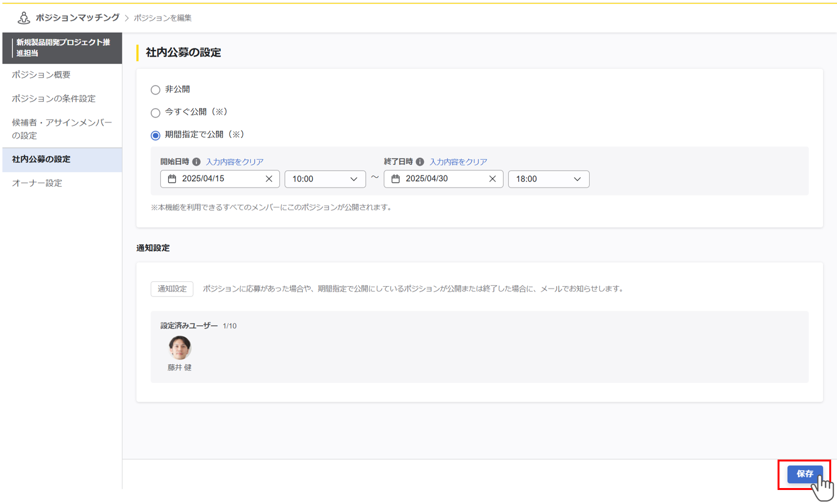Open オーナー設定 from the sidebar
837x504 pixels.
coord(37,183)
